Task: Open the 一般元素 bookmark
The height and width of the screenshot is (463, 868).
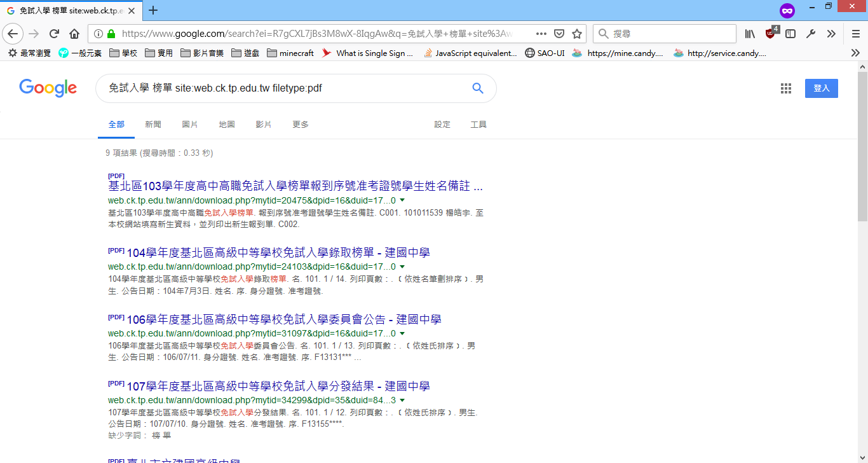Action: tap(80, 53)
